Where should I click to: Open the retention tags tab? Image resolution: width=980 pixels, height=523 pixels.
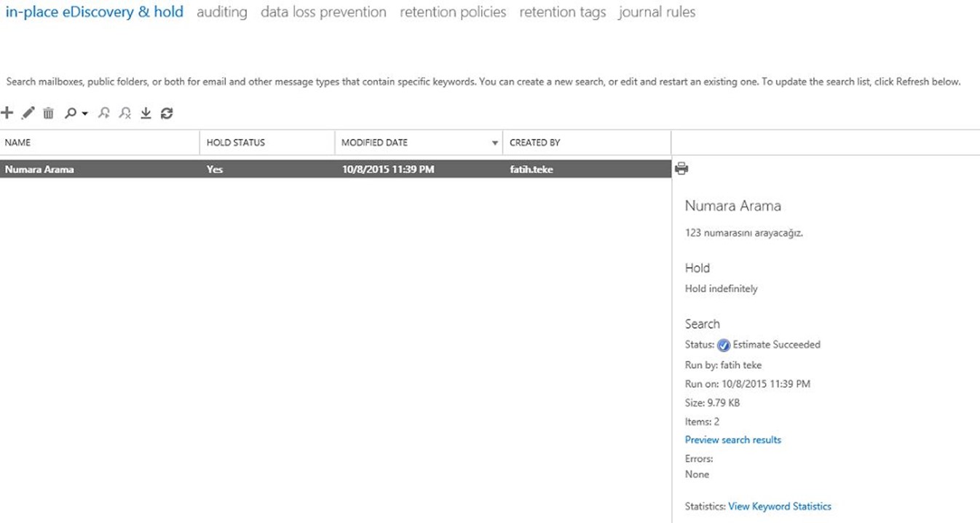[x=563, y=12]
